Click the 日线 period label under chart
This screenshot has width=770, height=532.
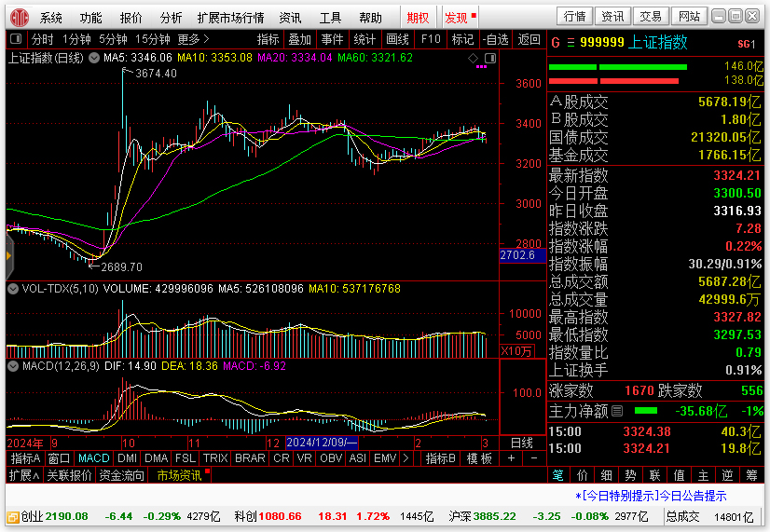[521, 443]
